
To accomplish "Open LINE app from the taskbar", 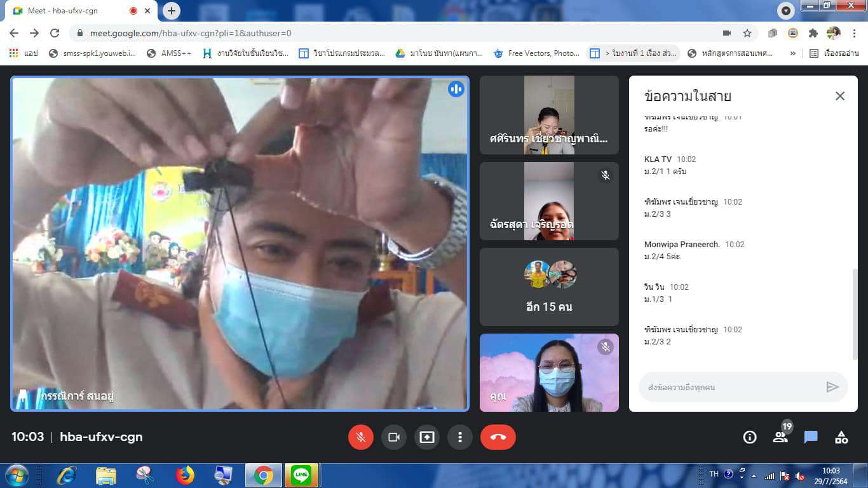I will point(301,475).
